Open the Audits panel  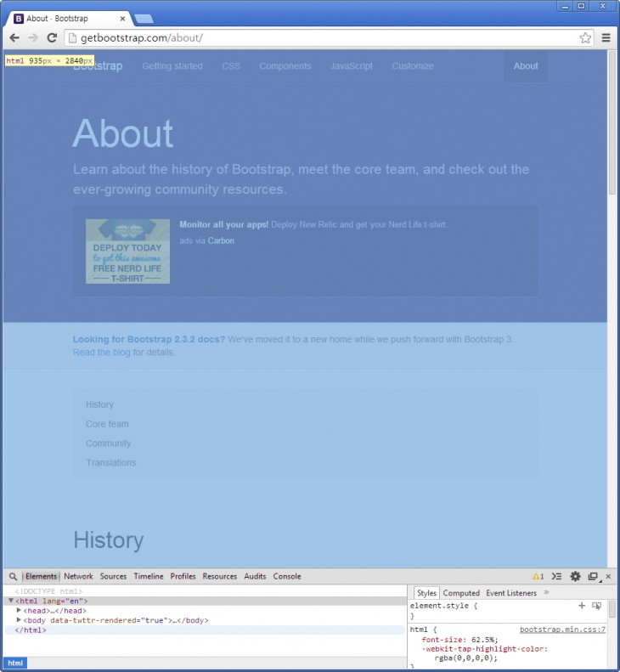pos(255,577)
